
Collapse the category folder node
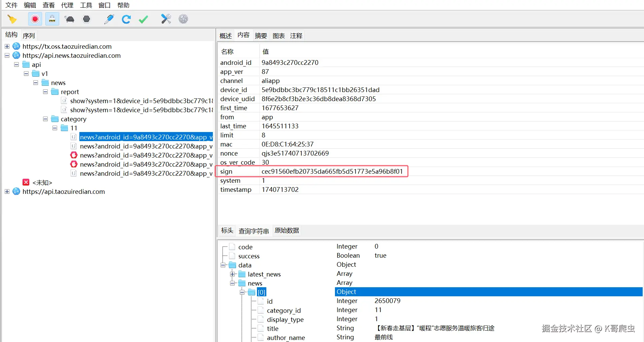pos(45,119)
